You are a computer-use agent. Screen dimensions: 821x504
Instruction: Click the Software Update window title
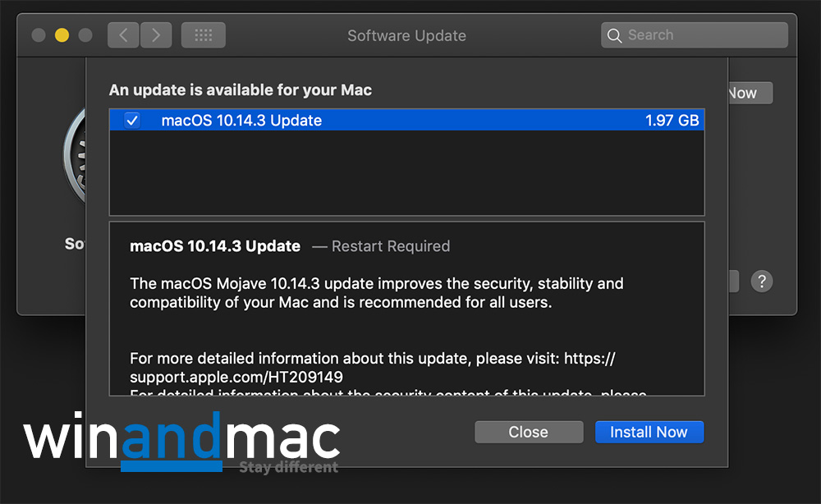(406, 35)
